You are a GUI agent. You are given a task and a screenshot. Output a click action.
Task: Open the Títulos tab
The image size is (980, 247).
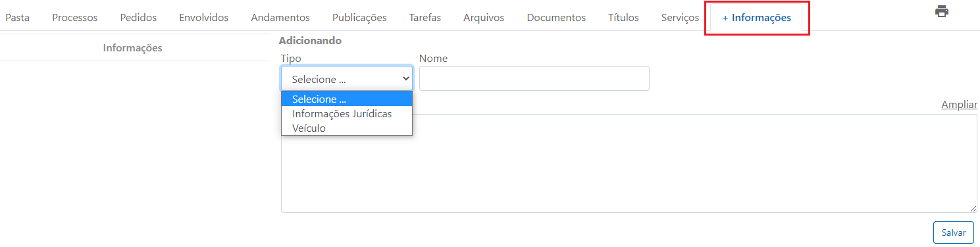(x=623, y=18)
